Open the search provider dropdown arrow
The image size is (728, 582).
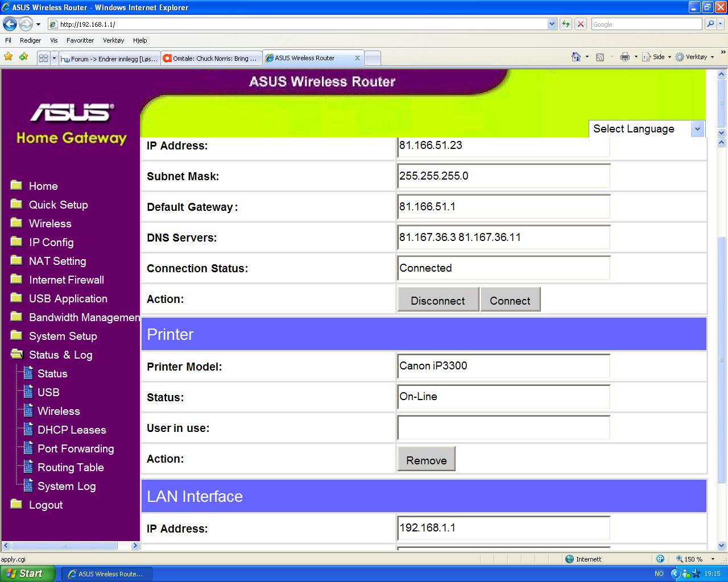(722, 24)
